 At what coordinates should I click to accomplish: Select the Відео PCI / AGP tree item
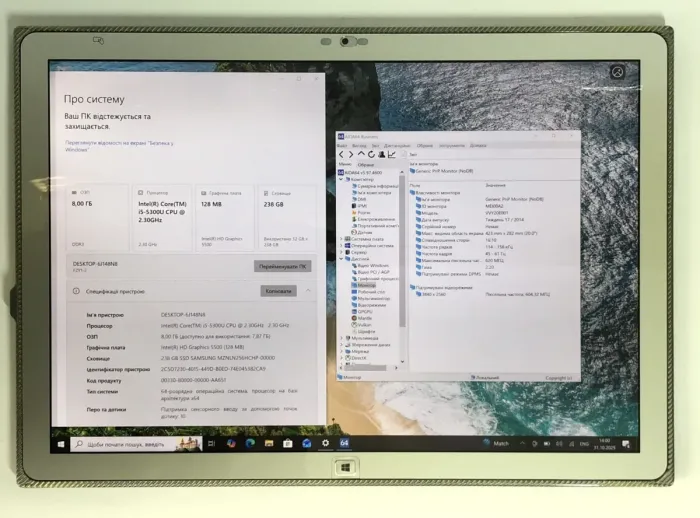(371, 272)
